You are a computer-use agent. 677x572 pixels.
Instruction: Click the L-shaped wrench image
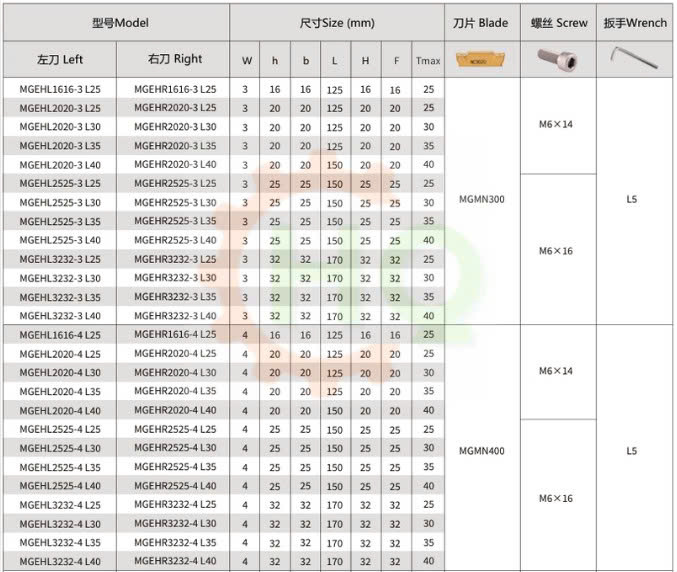632,60
